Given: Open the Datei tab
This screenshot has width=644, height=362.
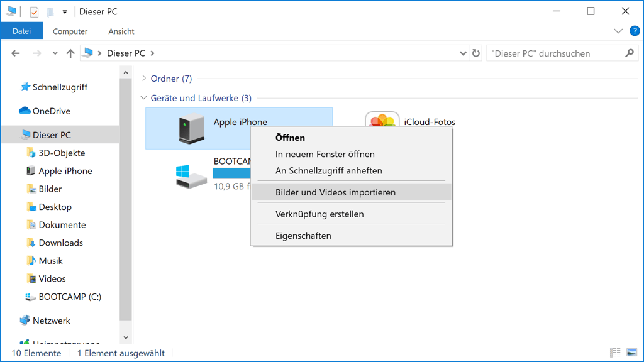Looking at the screenshot, I should point(22,31).
